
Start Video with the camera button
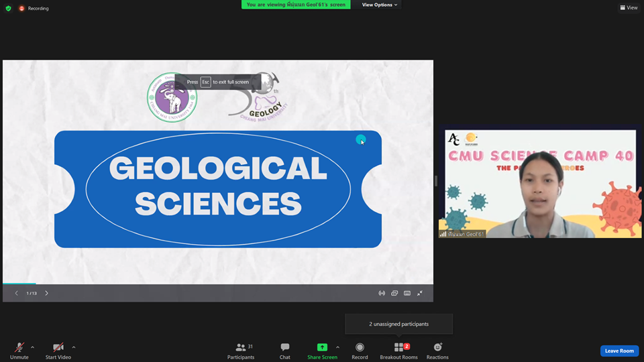point(58,350)
